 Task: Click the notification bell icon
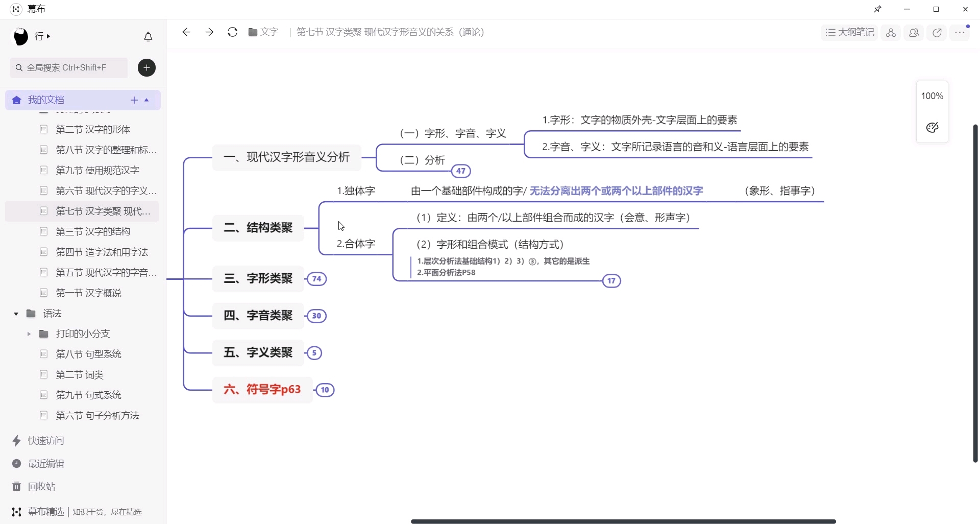148,37
